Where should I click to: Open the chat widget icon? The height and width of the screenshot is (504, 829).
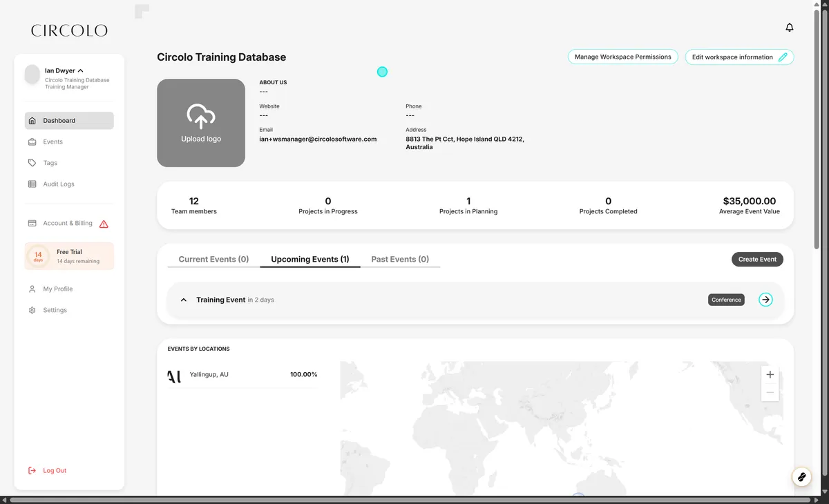(801, 477)
